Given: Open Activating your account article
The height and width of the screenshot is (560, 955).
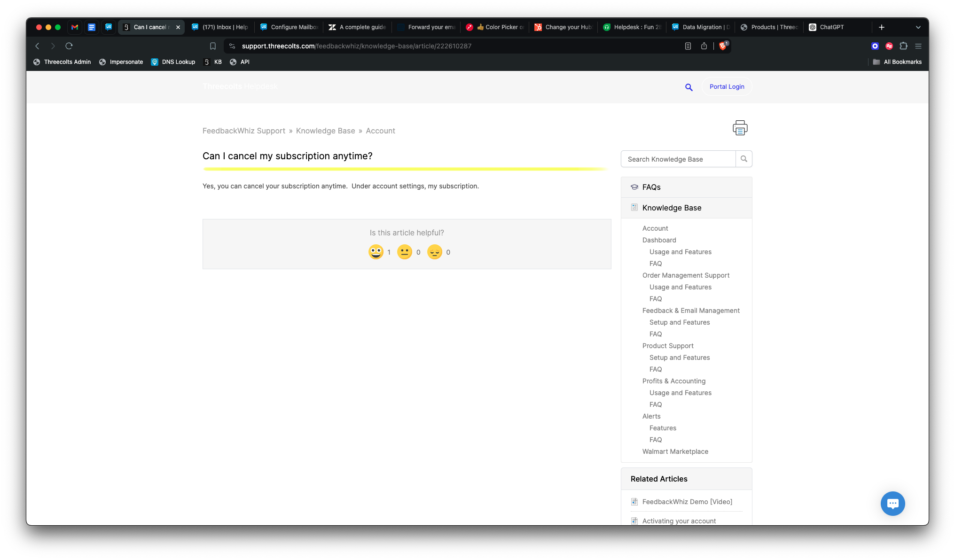Looking at the screenshot, I should (x=679, y=521).
